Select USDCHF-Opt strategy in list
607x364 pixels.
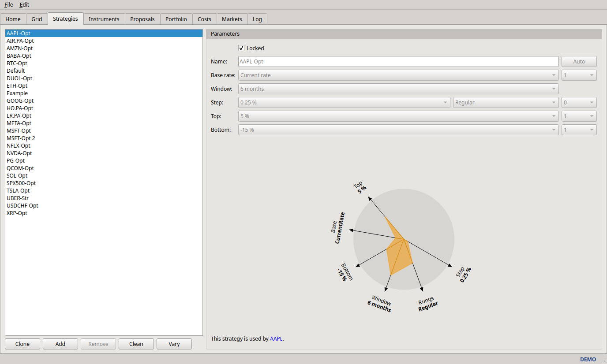(x=104, y=205)
